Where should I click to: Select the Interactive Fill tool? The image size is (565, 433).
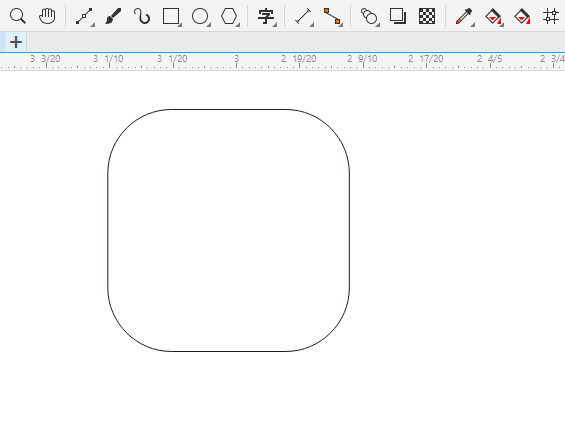click(493, 16)
